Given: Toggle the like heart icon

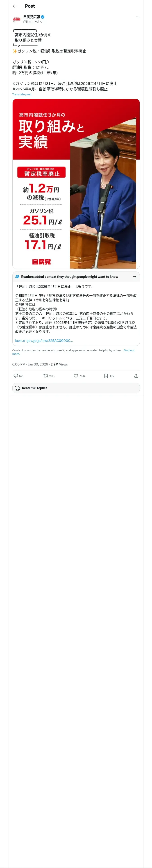Looking at the screenshot, I should point(76,376).
